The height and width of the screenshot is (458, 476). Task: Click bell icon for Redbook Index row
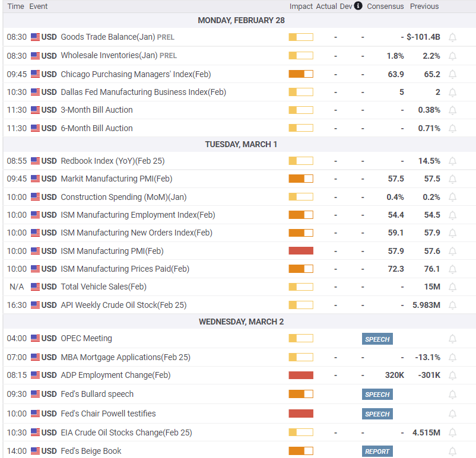click(x=452, y=161)
